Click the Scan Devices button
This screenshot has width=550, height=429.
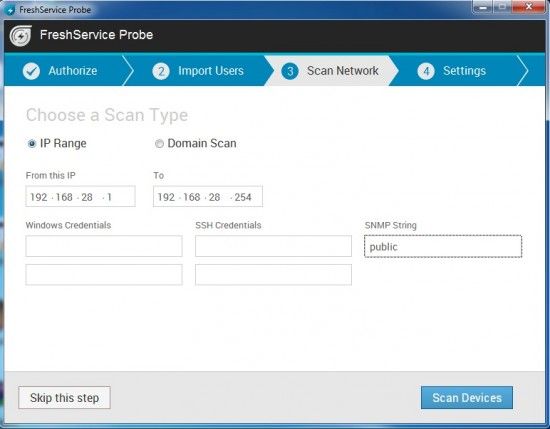click(467, 397)
